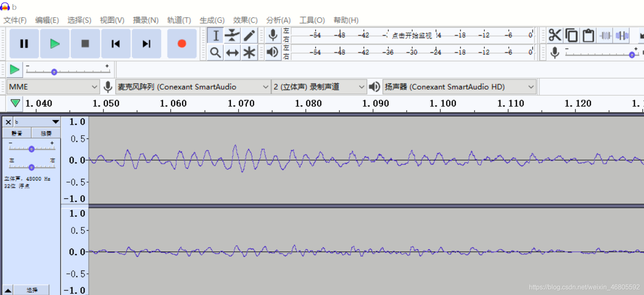This screenshot has width=644, height=295.
Task: Skip to start of track
Action: point(116,44)
